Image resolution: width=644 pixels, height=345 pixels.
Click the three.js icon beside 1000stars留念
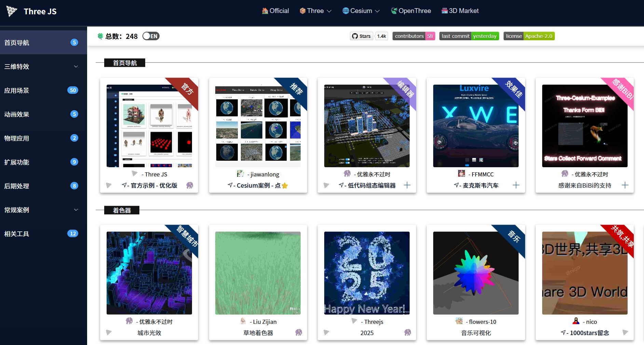pyautogui.click(x=625, y=332)
